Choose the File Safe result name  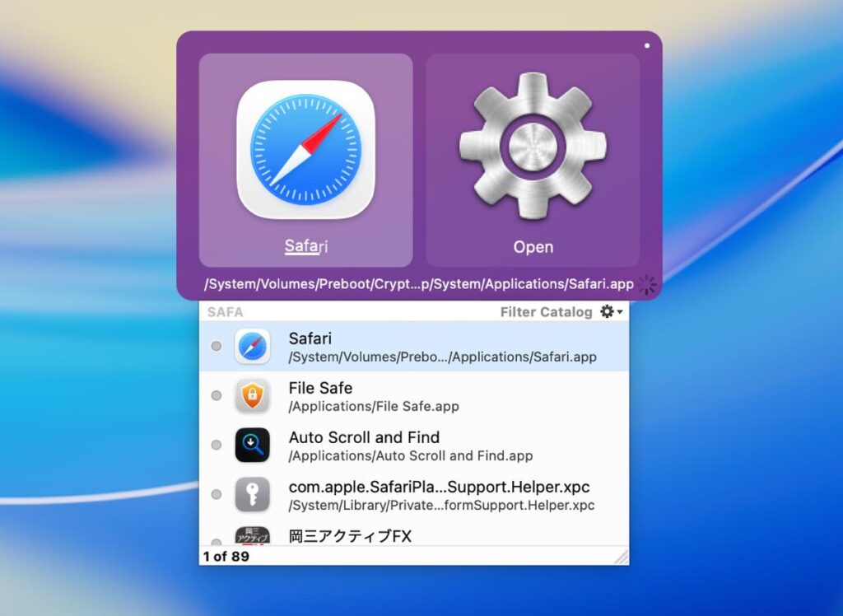(320, 388)
